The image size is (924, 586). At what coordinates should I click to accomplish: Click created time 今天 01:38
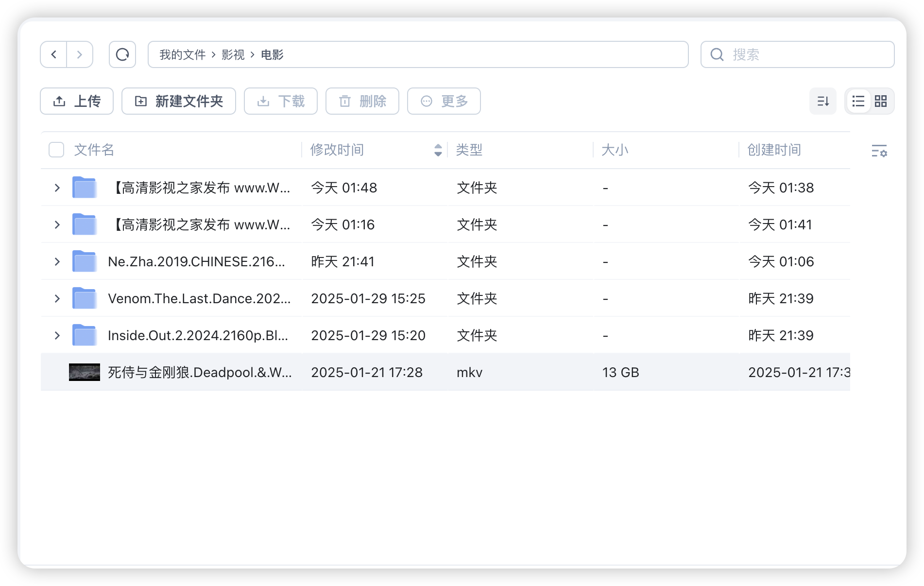pos(781,188)
